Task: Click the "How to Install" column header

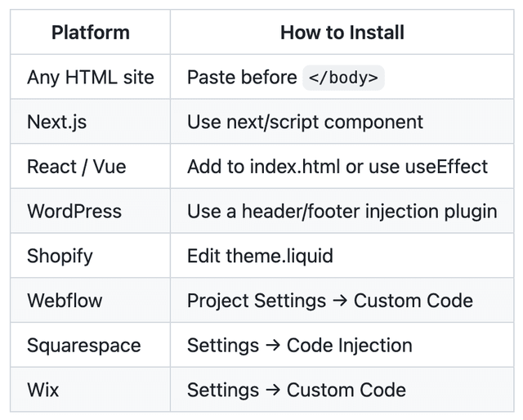Action: tap(342, 33)
